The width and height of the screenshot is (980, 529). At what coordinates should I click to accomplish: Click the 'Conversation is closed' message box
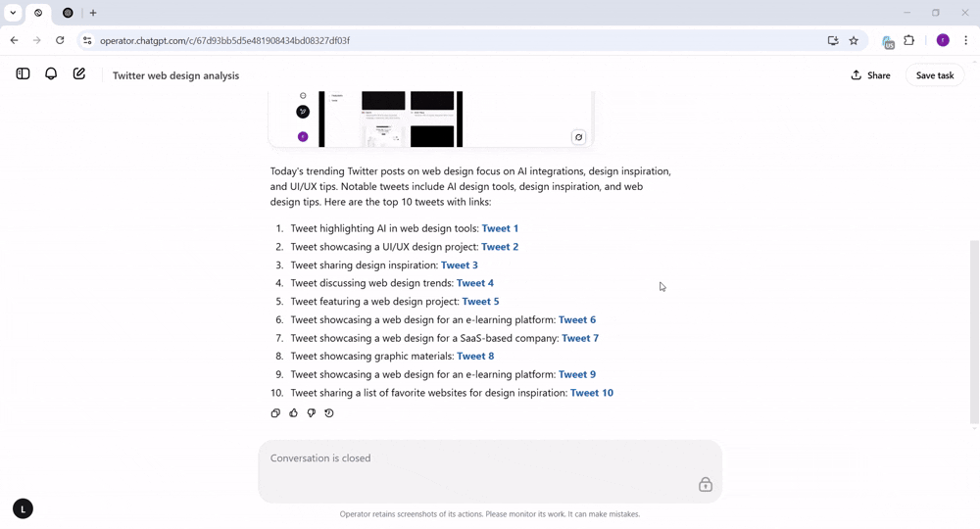(490, 471)
